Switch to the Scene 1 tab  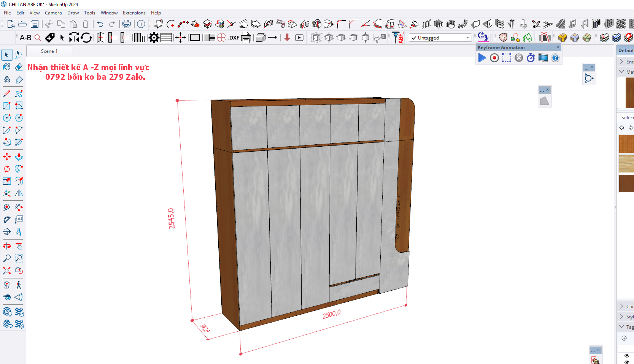[x=49, y=51]
